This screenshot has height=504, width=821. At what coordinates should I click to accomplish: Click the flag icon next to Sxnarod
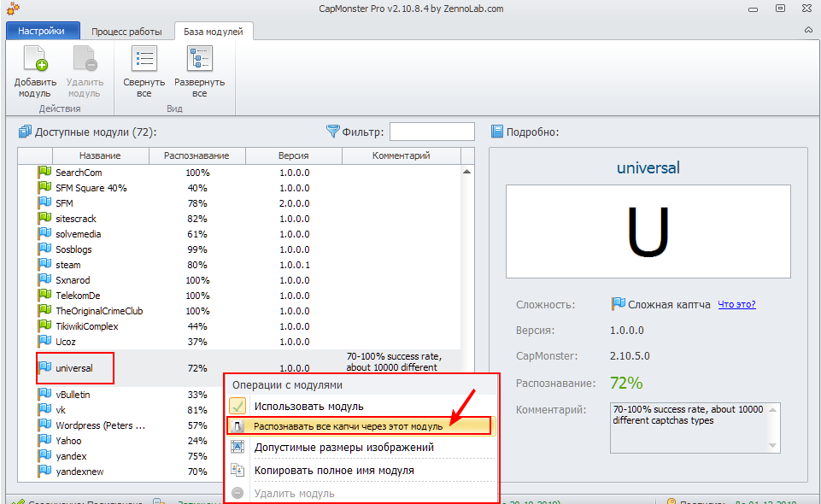pos(44,280)
